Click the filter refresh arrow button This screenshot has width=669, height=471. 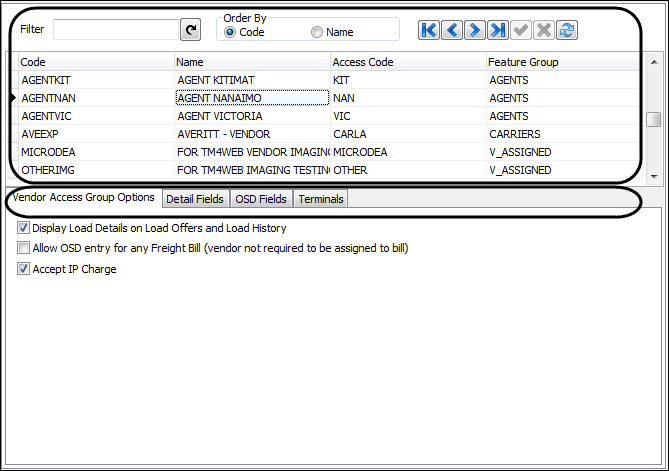(x=190, y=30)
